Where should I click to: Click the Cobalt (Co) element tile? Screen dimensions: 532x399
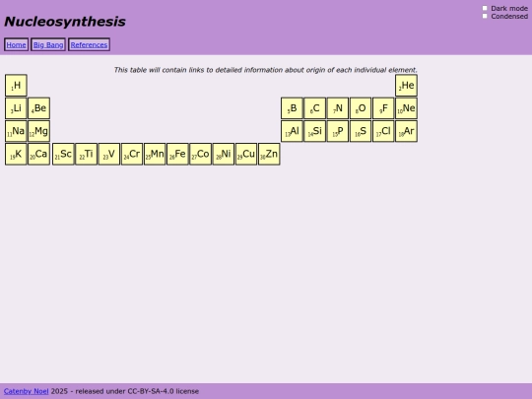pyautogui.click(x=201, y=154)
